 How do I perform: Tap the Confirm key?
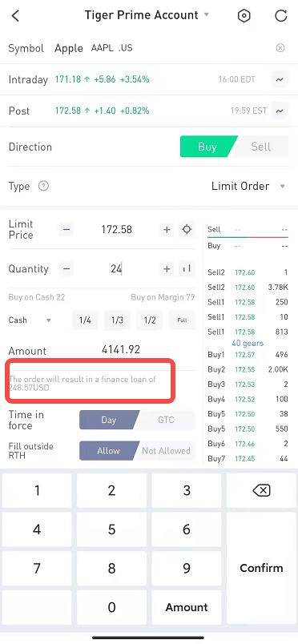click(261, 568)
